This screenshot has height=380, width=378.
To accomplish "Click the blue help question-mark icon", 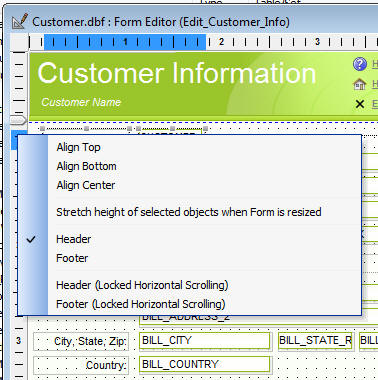I will (x=360, y=64).
